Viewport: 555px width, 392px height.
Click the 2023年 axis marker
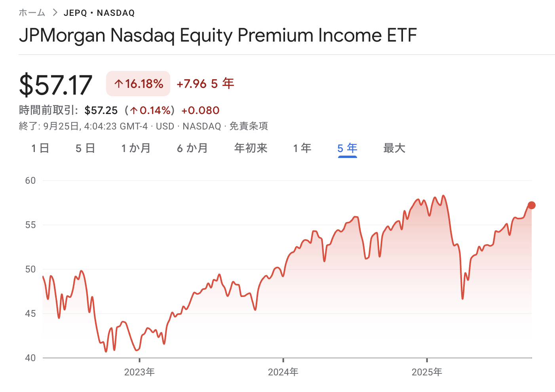pyautogui.click(x=139, y=372)
